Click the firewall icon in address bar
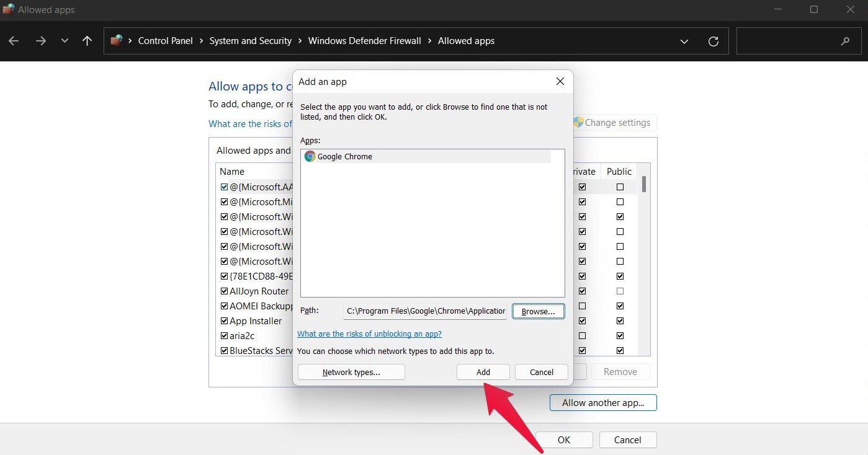 pyautogui.click(x=116, y=41)
